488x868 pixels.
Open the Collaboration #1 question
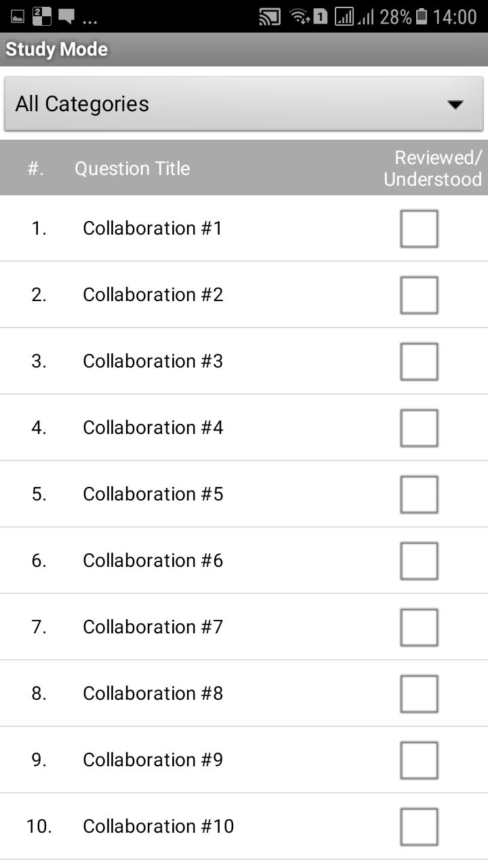(152, 229)
